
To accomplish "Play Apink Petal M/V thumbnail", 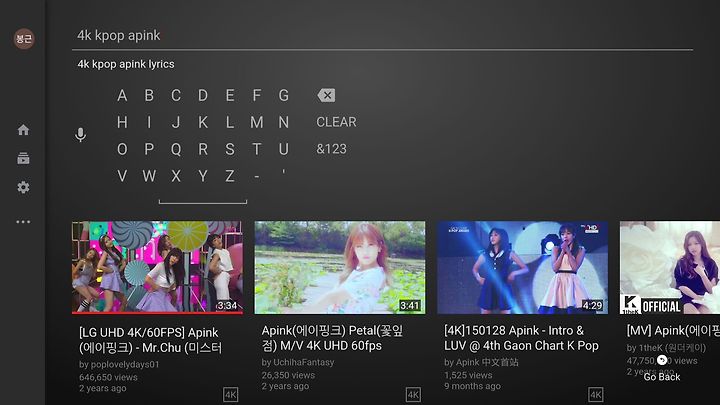I will [x=340, y=267].
